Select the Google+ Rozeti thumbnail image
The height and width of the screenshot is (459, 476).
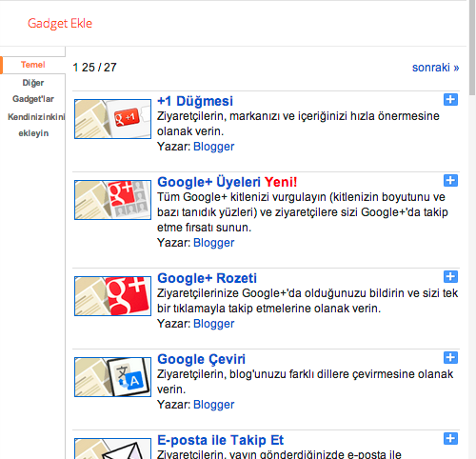(112, 296)
